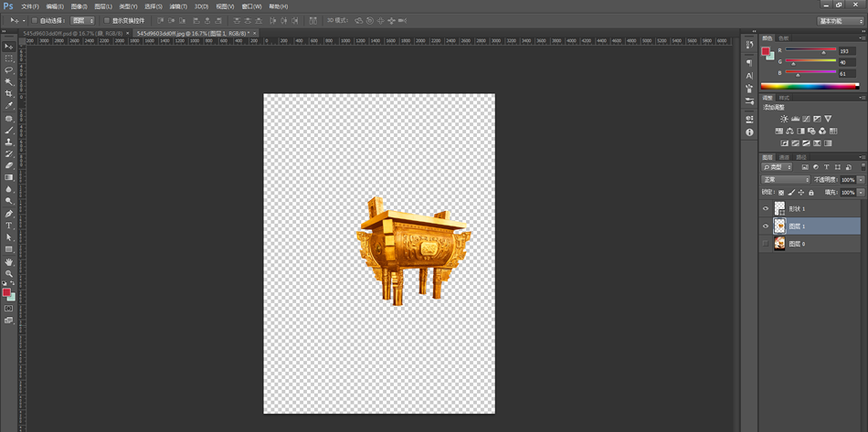
Task: Select the Move tool in toolbox
Action: point(9,46)
